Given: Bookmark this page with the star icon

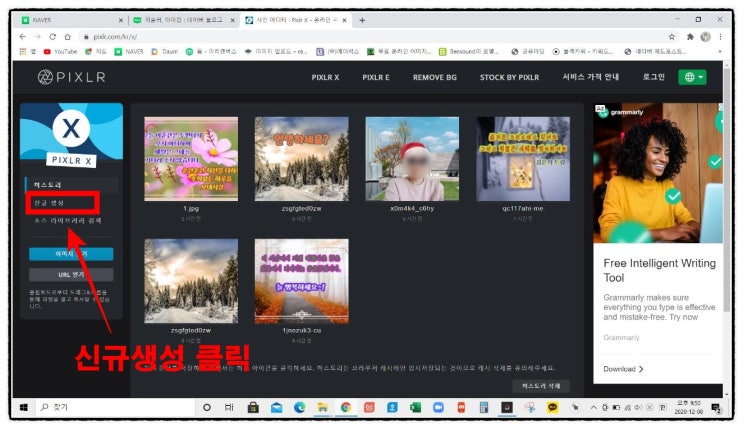Looking at the screenshot, I should [671, 37].
